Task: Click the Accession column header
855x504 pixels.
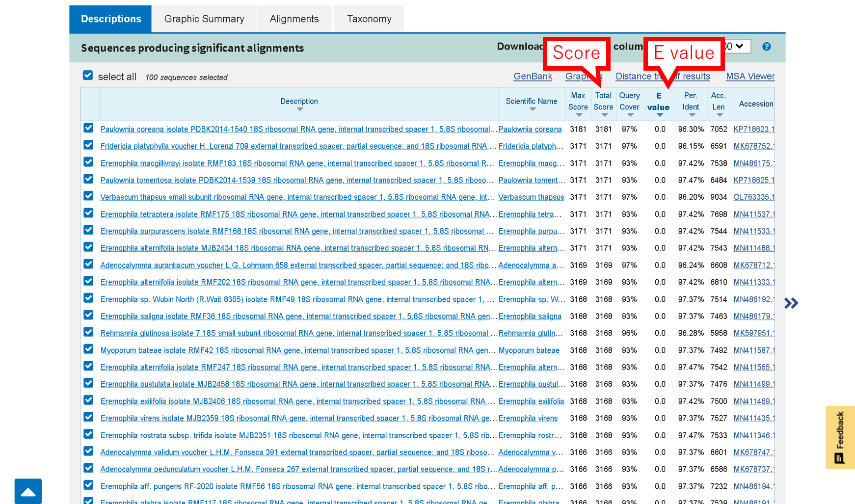Action: click(x=756, y=104)
